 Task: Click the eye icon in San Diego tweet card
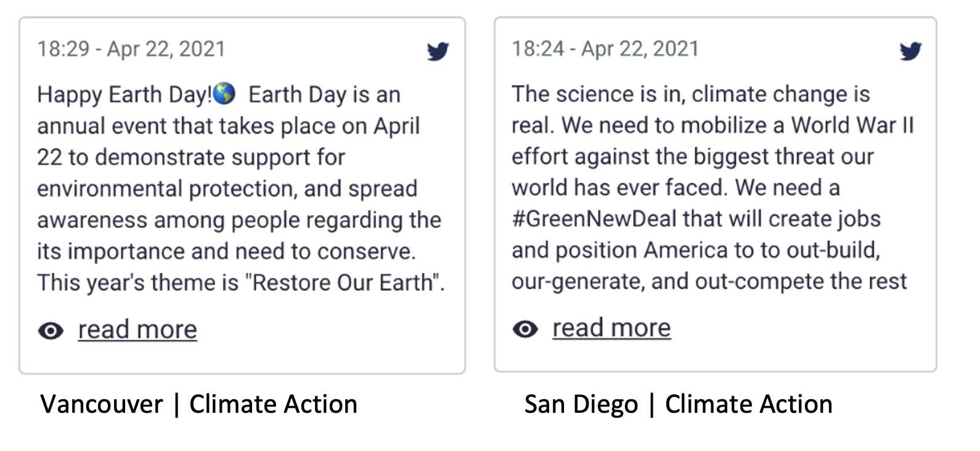pos(525,329)
